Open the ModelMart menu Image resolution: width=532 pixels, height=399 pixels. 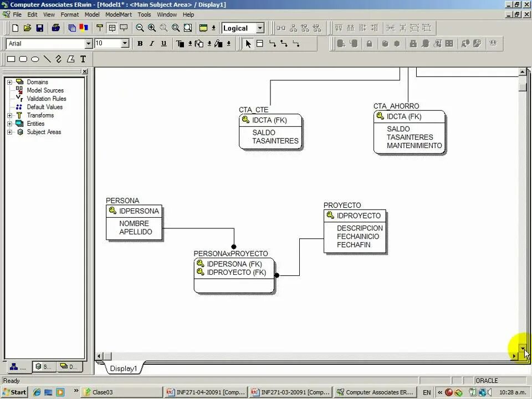click(x=117, y=14)
